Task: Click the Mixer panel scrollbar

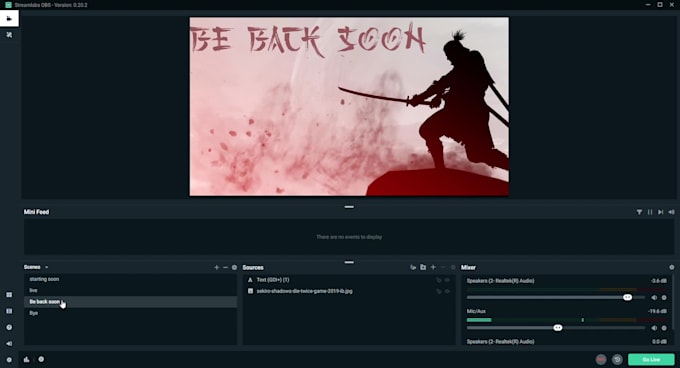Action: pos(674,301)
